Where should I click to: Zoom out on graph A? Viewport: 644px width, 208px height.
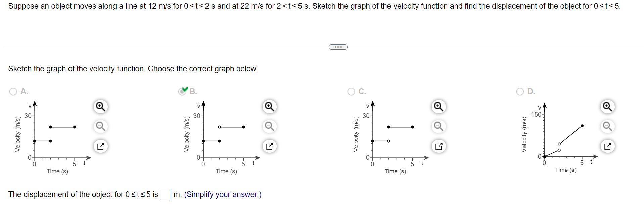click(100, 126)
